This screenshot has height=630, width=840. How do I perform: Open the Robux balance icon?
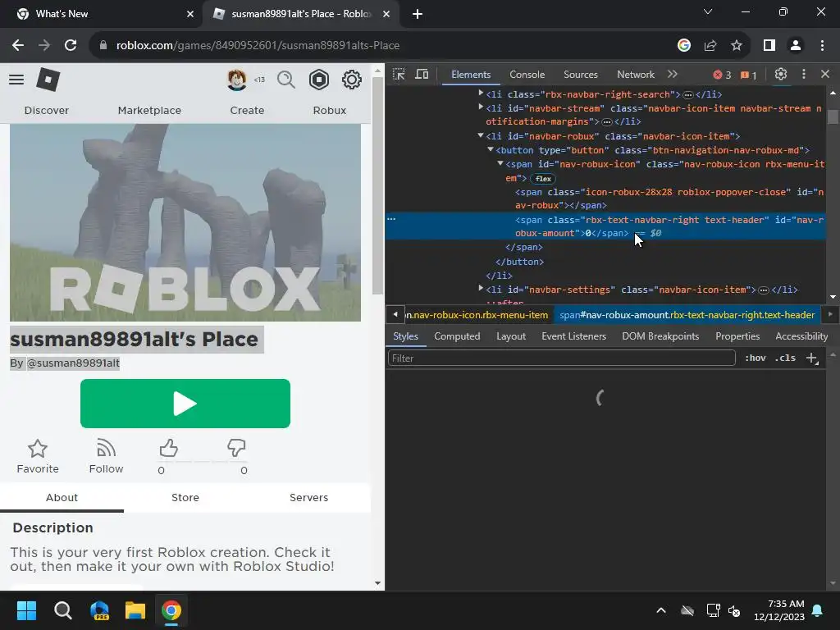click(319, 80)
